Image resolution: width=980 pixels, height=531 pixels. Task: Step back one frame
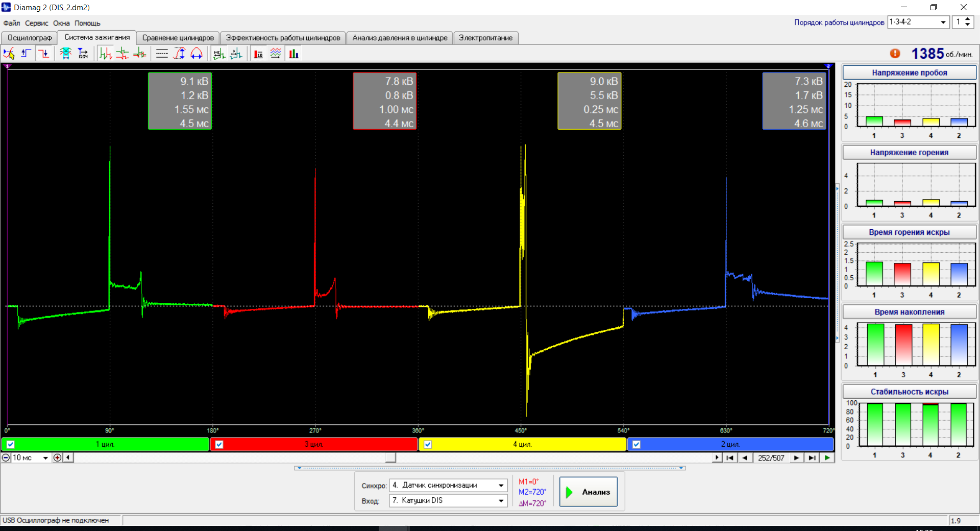point(745,458)
